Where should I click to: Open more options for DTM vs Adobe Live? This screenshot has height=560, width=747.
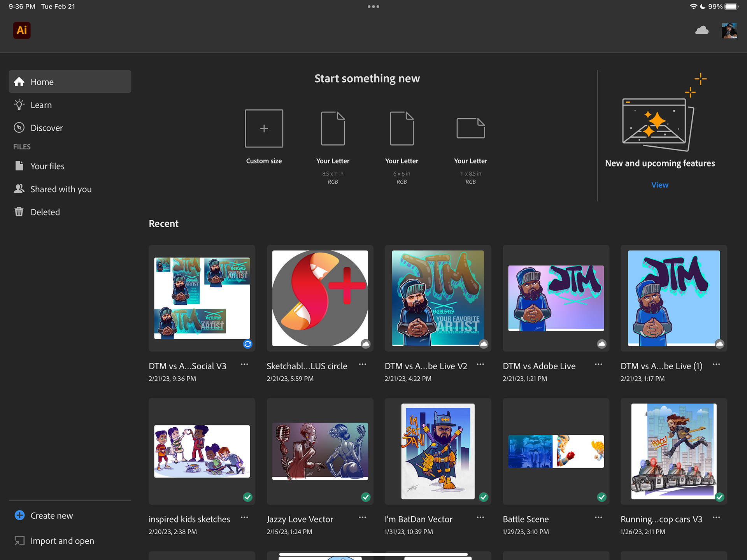(598, 365)
